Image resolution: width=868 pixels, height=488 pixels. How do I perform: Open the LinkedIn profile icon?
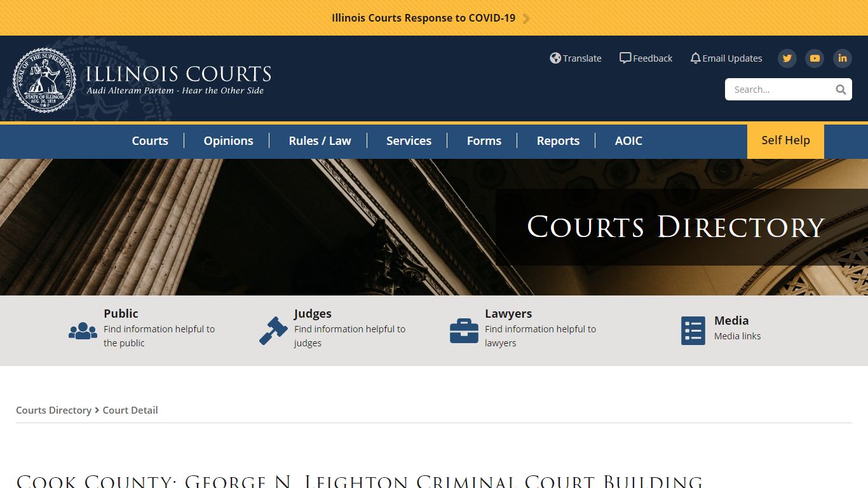coord(842,58)
